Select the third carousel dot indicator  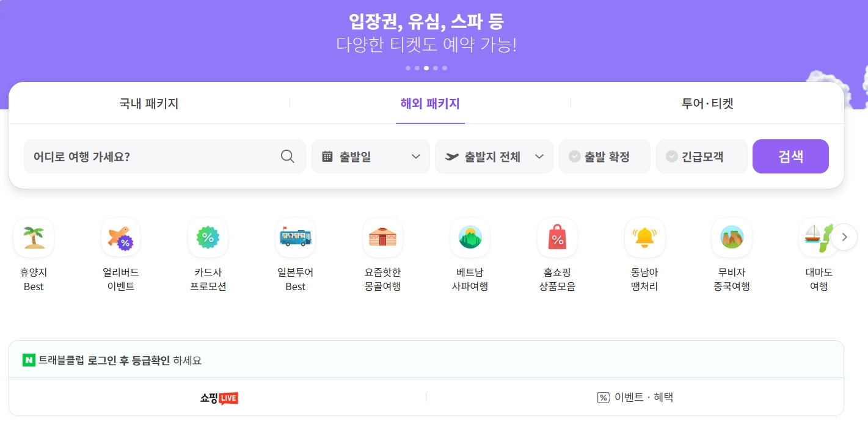(x=426, y=68)
